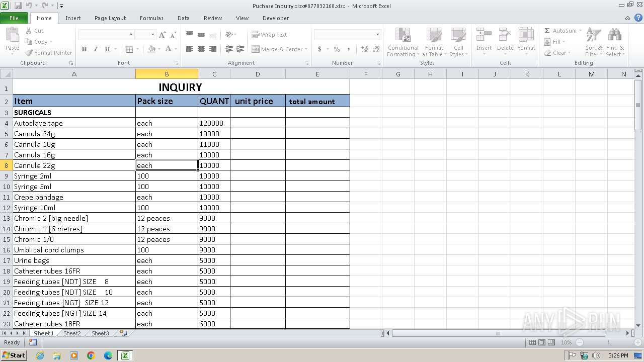Open the File tab
644x362 pixels.
[14, 18]
